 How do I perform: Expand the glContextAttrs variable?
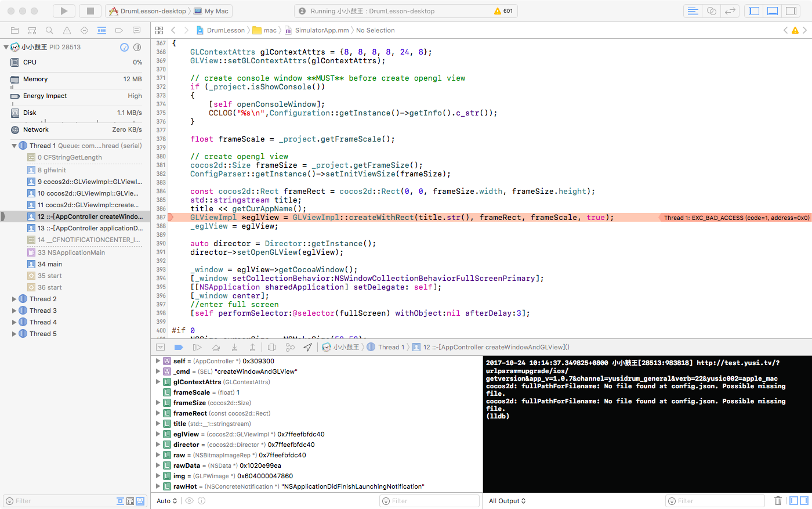pos(158,382)
